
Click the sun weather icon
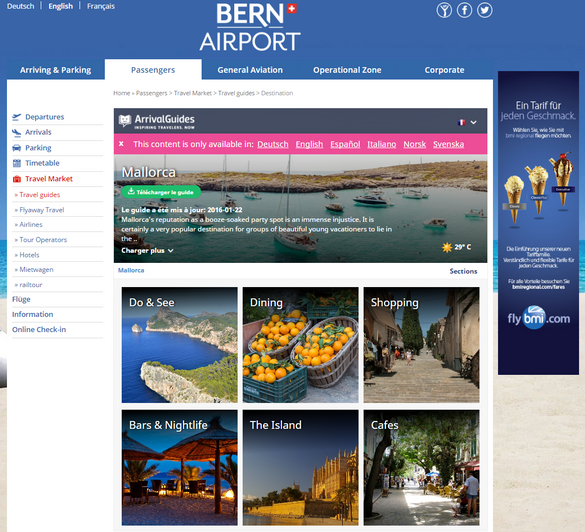click(x=447, y=247)
